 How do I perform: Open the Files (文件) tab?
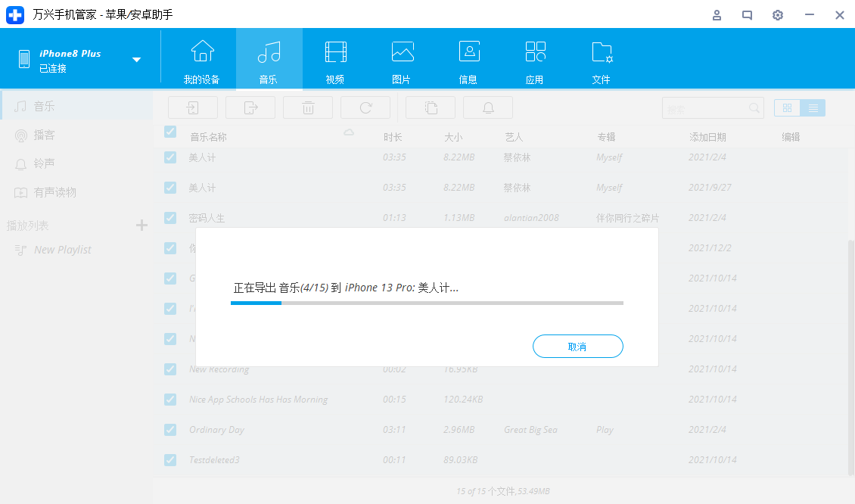pyautogui.click(x=602, y=59)
